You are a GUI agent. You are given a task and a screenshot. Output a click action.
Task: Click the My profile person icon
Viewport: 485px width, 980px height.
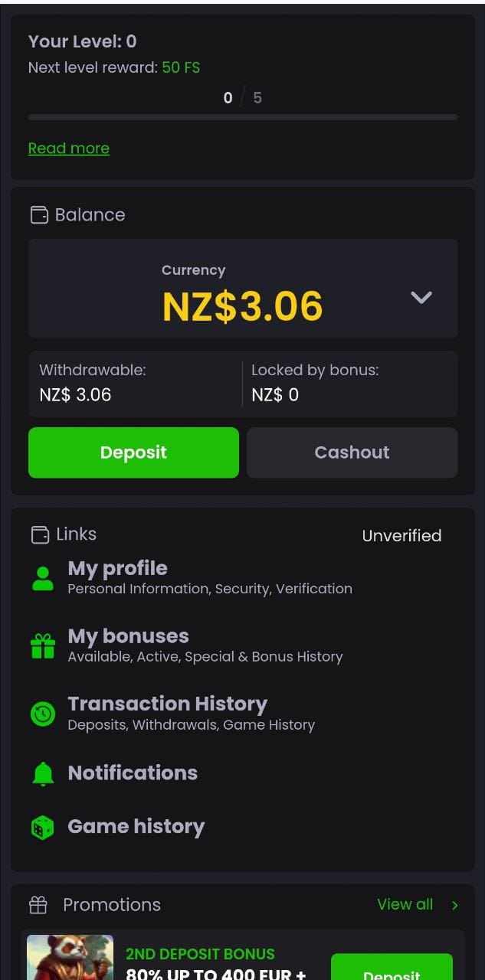tap(43, 578)
